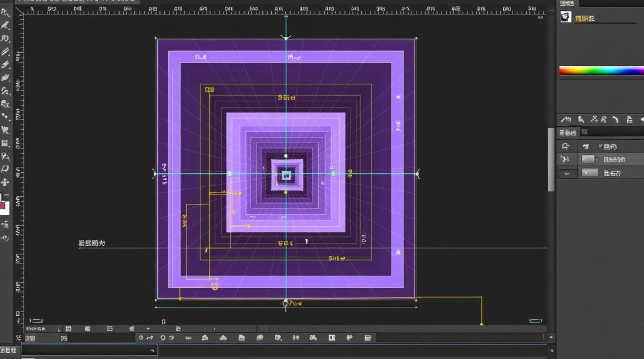Select the topmost arrow tool in left toolbar
The height and width of the screenshot is (359, 644).
(x=5, y=13)
